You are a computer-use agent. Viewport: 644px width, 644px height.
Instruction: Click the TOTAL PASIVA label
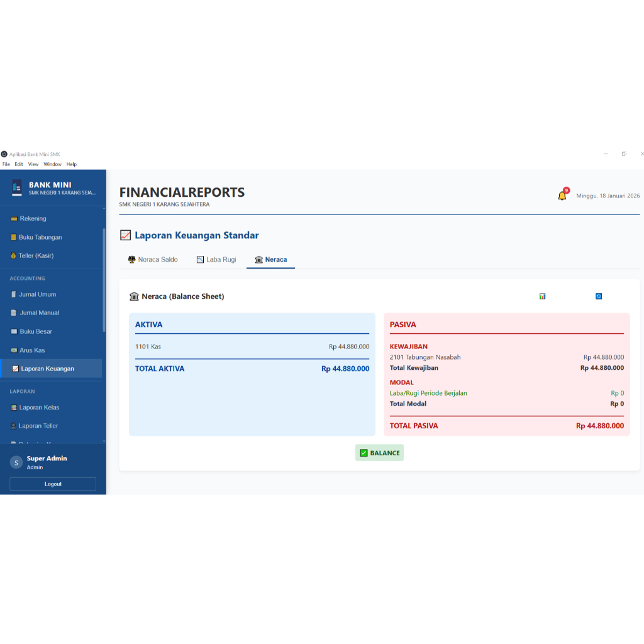[414, 426]
